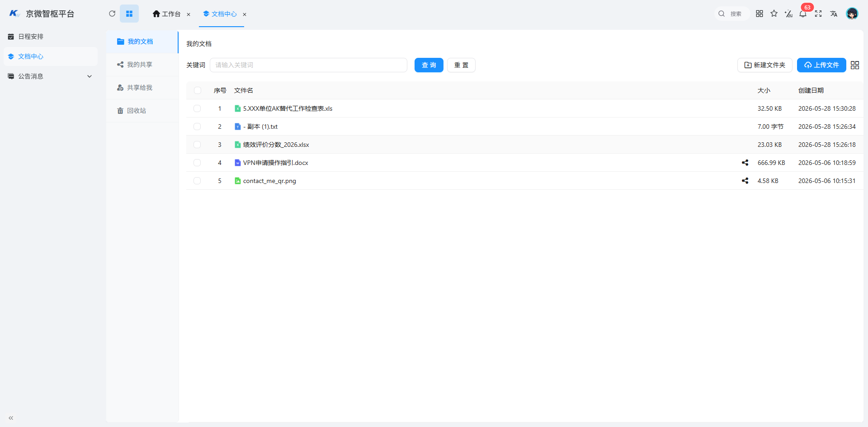868x427 pixels.
Task: Click share icon on VPN申请操作指引.docx row
Action: [x=745, y=163]
